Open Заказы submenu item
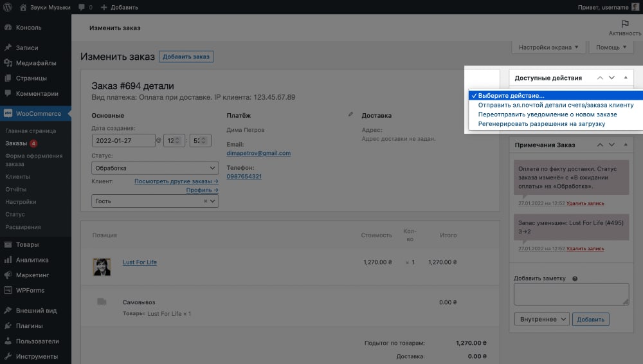The height and width of the screenshot is (364, 643). click(x=16, y=143)
